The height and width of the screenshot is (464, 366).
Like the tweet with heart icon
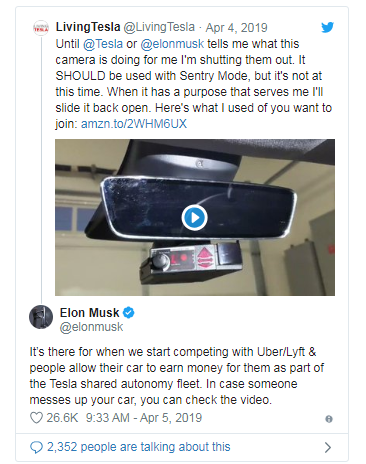pyautogui.click(x=36, y=418)
